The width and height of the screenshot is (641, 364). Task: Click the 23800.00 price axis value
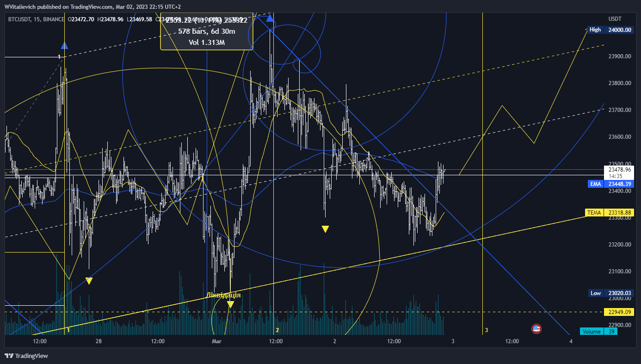point(620,83)
